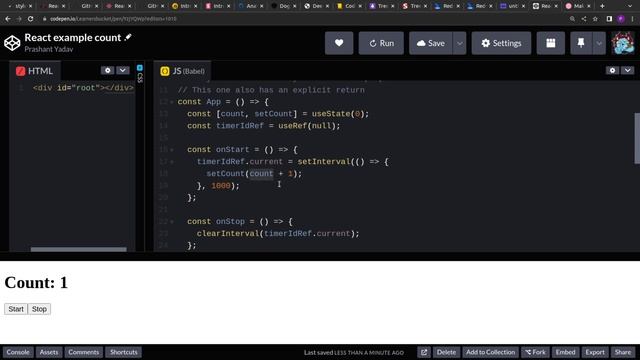This screenshot has width=640, height=360.
Task: Click the JS editor vertical scrollbar
Action: (637, 138)
